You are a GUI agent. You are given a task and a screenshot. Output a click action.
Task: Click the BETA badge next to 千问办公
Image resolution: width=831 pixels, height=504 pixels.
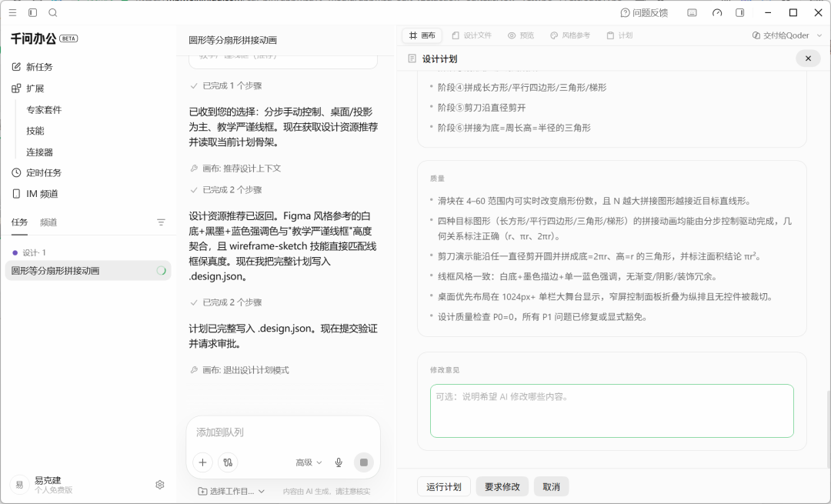pyautogui.click(x=68, y=38)
